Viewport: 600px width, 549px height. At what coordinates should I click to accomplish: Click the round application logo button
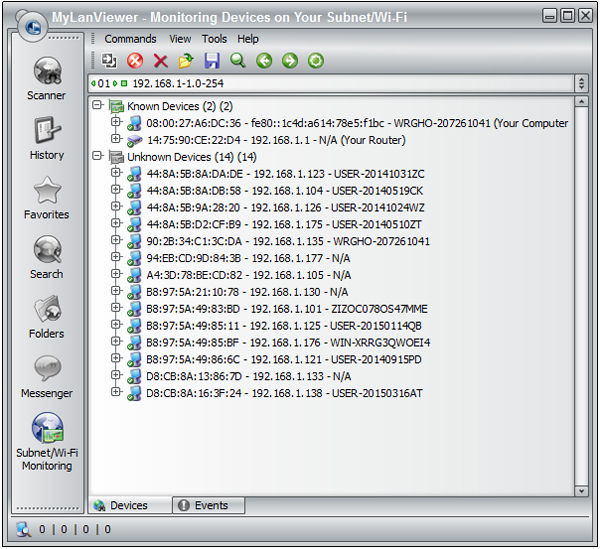tap(33, 27)
